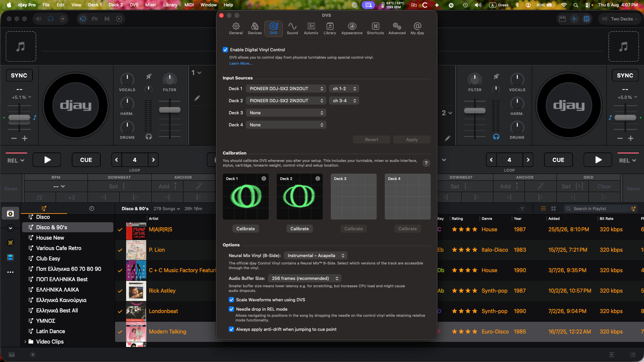Image resolution: width=644 pixels, height=362 pixels.
Task: Click the left deck tempo slider handle
Action: [19, 117]
